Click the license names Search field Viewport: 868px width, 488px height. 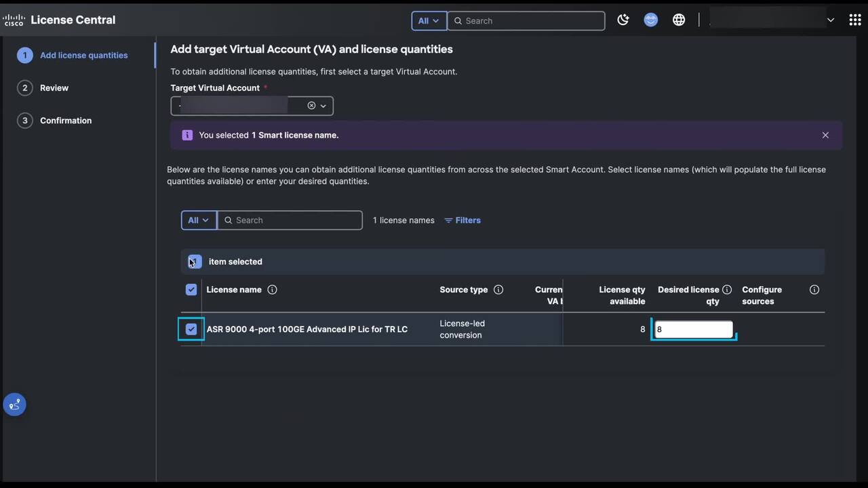click(x=290, y=220)
